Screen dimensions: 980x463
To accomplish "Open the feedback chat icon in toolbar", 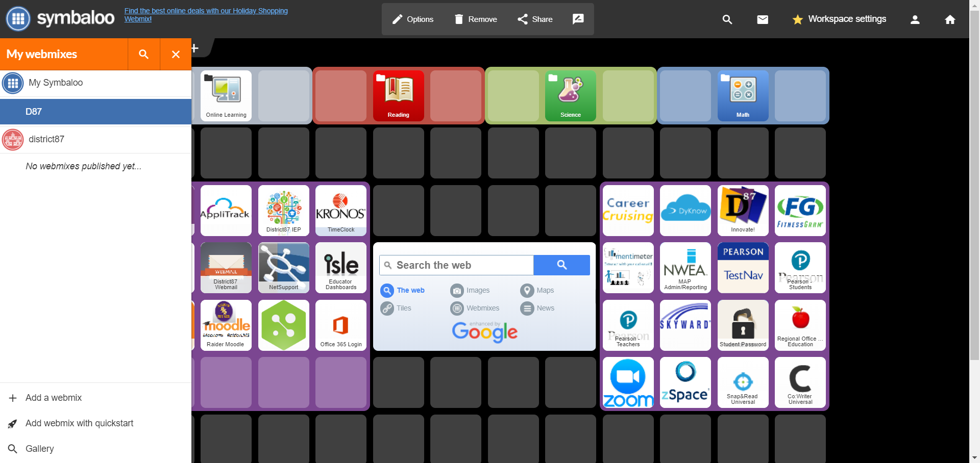I will click(578, 19).
